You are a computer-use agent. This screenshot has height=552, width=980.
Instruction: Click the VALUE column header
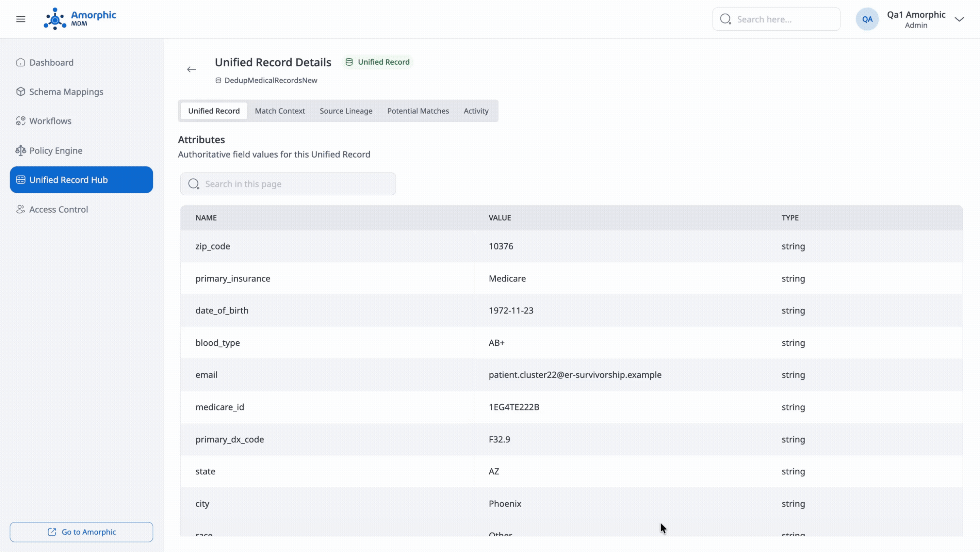[500, 217]
